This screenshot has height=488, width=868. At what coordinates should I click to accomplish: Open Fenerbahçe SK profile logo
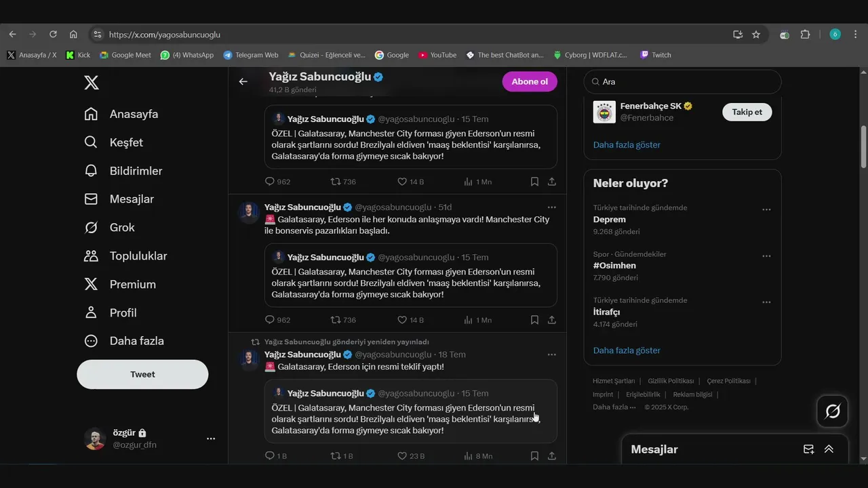[604, 112]
